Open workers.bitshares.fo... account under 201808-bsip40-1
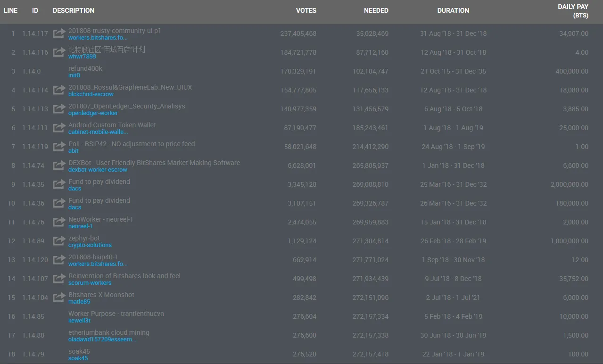The height and width of the screenshot is (364, 603). 98,264
